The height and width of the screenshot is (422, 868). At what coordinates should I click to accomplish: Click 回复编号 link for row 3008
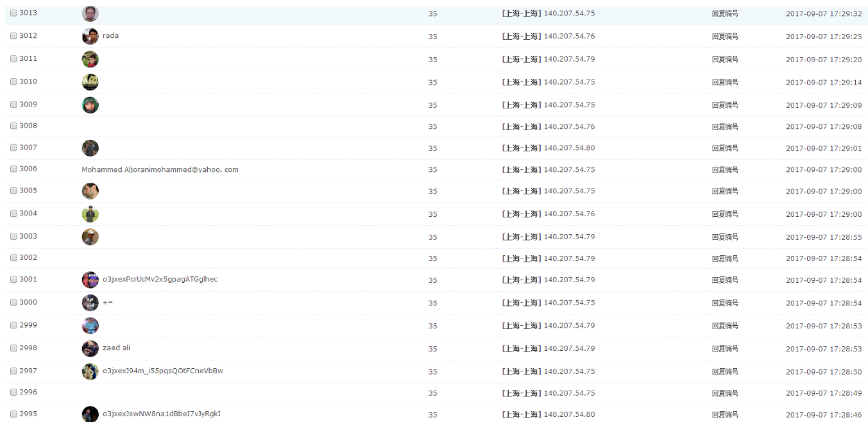click(x=725, y=127)
